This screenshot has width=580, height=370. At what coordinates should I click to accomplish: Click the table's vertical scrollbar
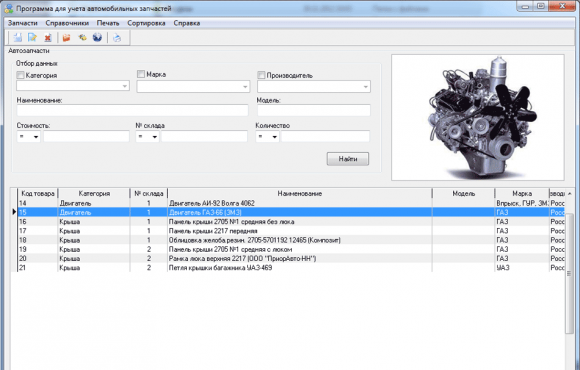(x=569, y=280)
